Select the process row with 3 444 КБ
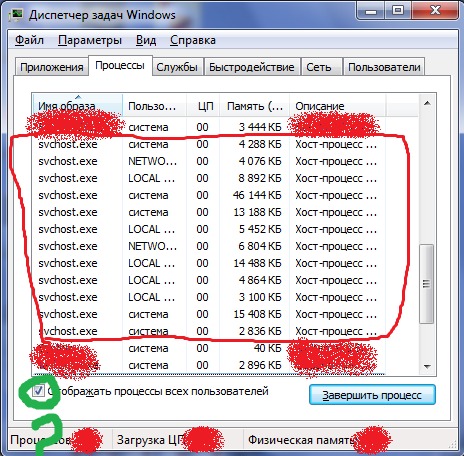Screen dimensions: 464x456 (x=209, y=127)
